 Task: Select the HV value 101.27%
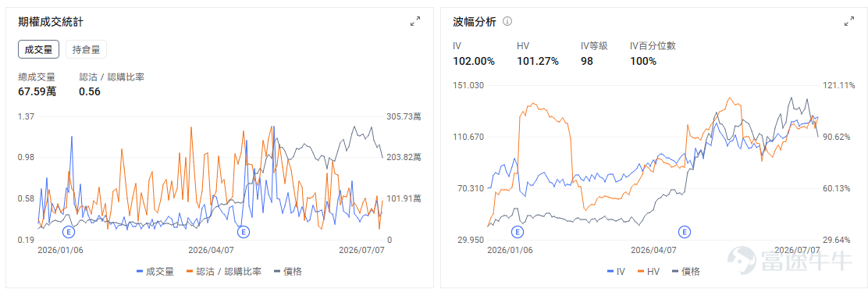pyautogui.click(x=538, y=61)
